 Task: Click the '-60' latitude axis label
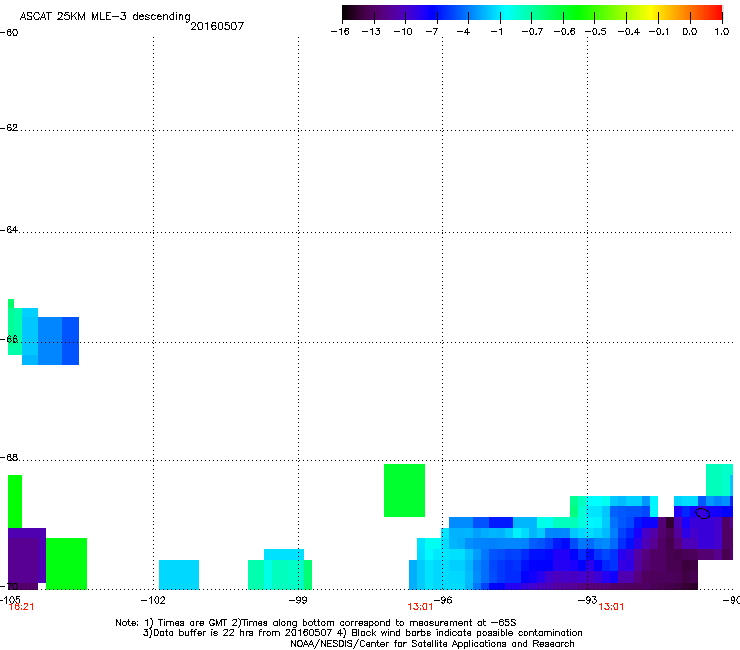(9, 33)
